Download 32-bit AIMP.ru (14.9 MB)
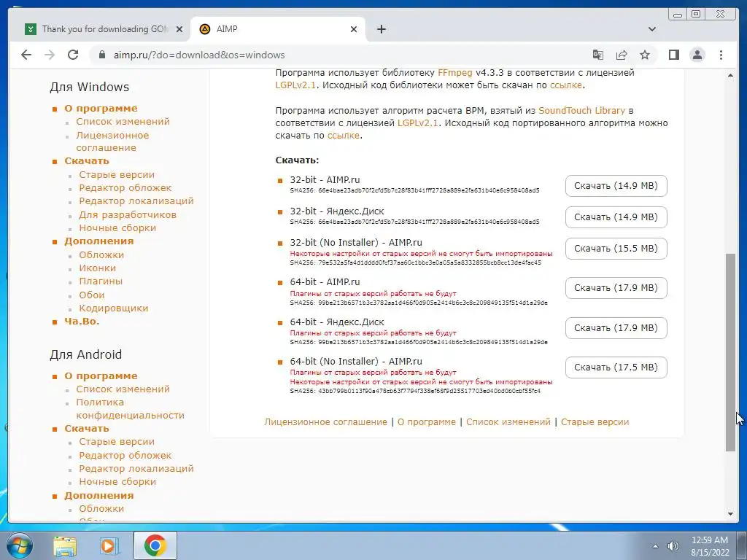The height and width of the screenshot is (560, 747). pos(616,186)
